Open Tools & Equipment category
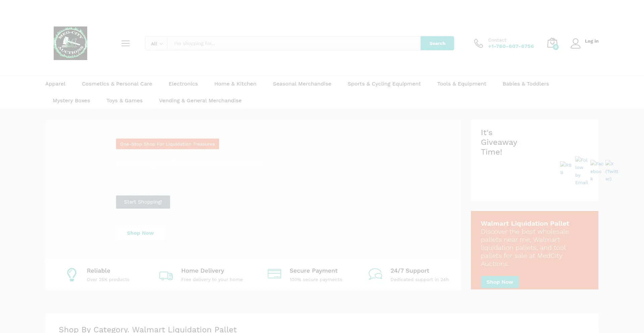The width and height of the screenshot is (644, 333). click(x=462, y=84)
